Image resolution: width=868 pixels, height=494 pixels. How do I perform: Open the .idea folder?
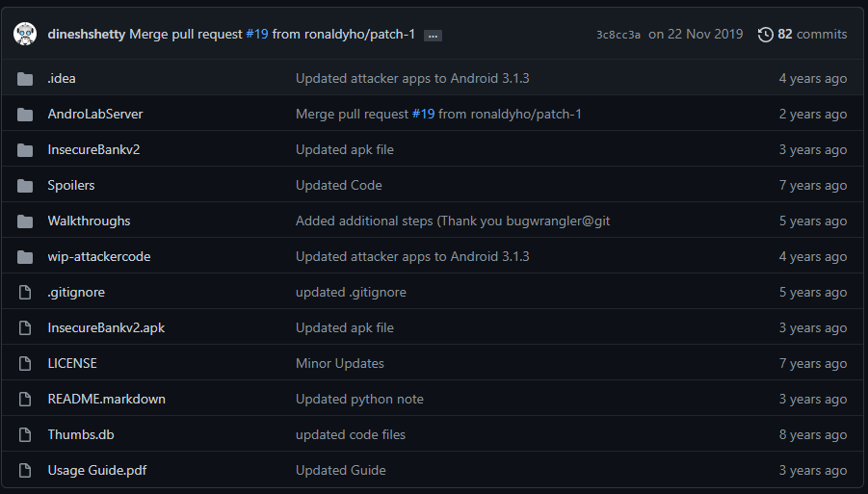62,79
